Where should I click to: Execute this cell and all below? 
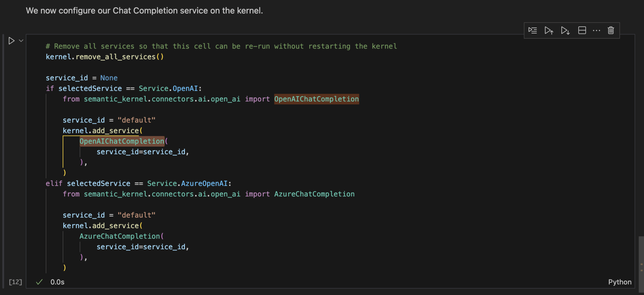(565, 31)
